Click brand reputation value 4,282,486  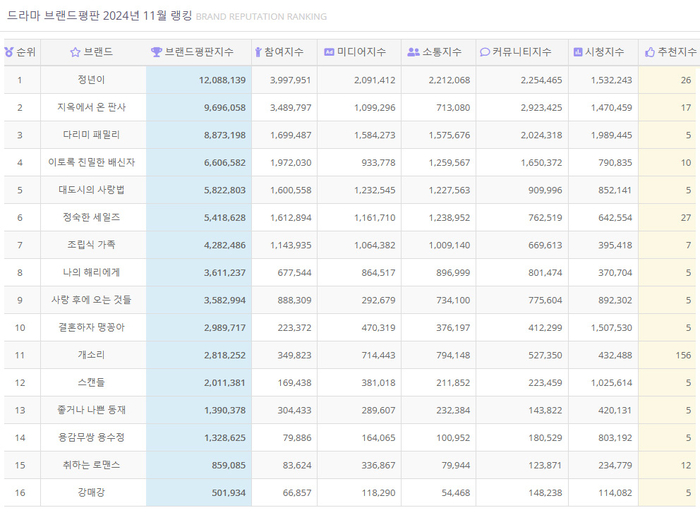225,245
